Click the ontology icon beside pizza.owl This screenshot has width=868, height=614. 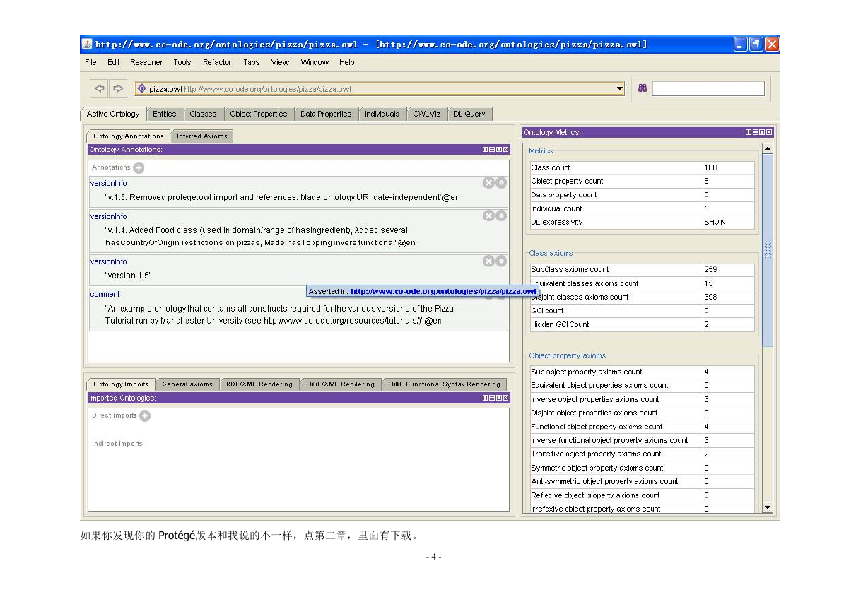(141, 89)
